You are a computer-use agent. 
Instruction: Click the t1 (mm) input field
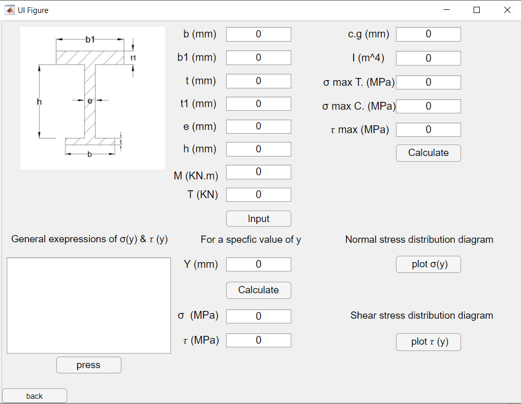pyautogui.click(x=259, y=104)
